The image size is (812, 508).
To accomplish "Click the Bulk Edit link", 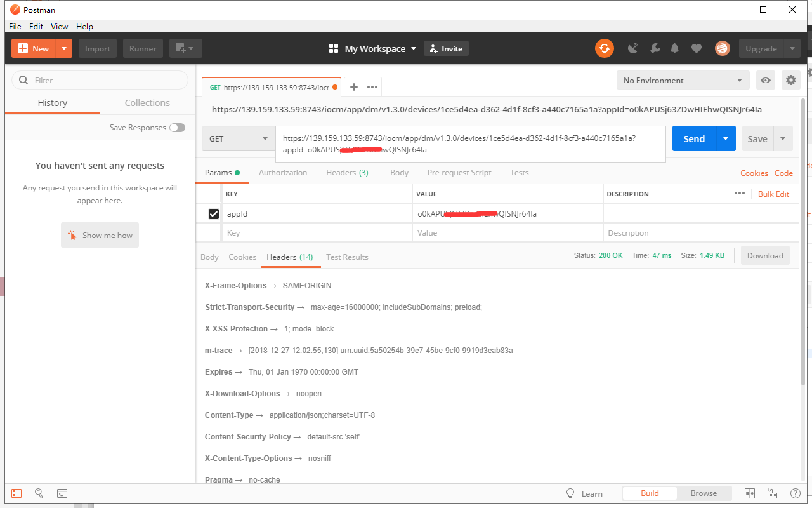I will (774, 194).
